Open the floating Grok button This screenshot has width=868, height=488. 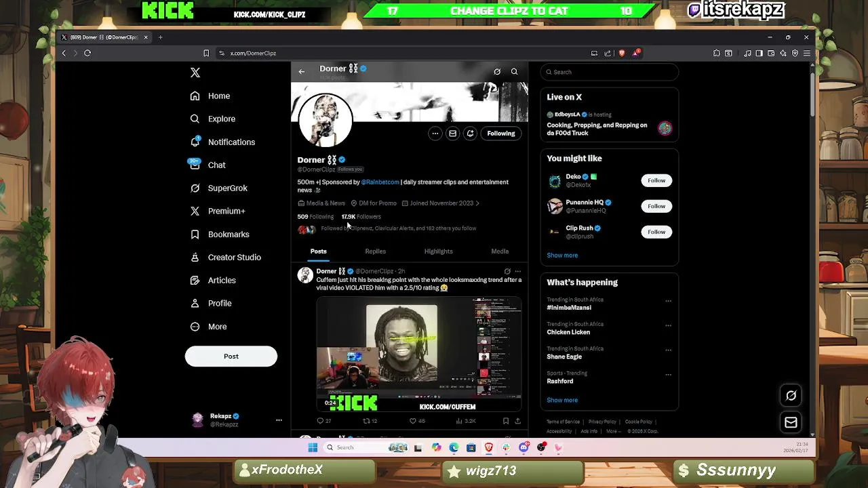[791, 396]
